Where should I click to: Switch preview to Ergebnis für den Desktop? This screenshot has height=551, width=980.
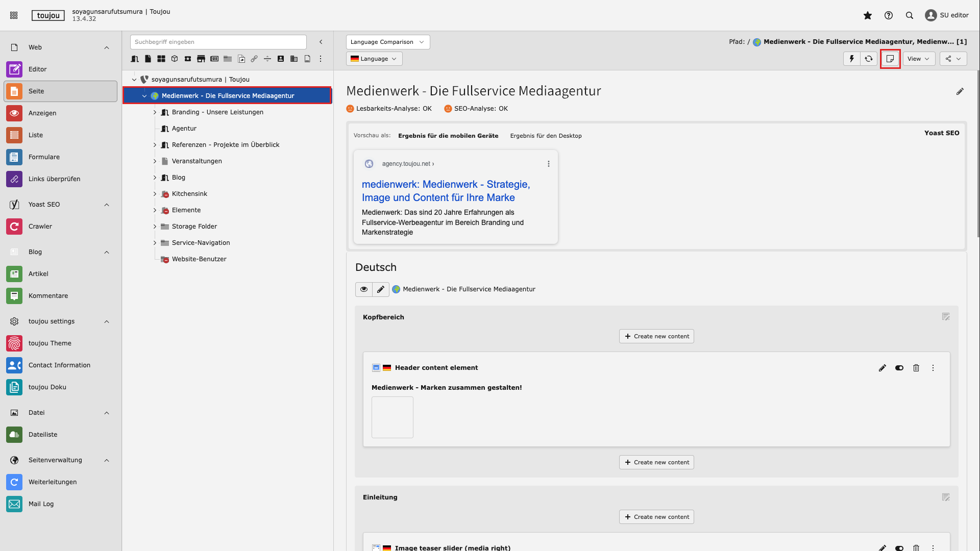pyautogui.click(x=546, y=136)
